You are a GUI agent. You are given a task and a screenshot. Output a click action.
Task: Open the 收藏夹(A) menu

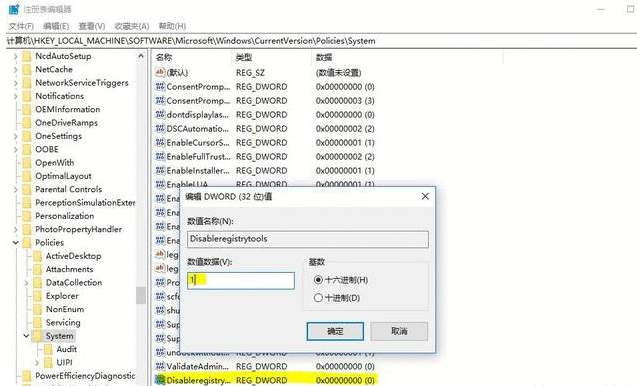pyautogui.click(x=132, y=26)
